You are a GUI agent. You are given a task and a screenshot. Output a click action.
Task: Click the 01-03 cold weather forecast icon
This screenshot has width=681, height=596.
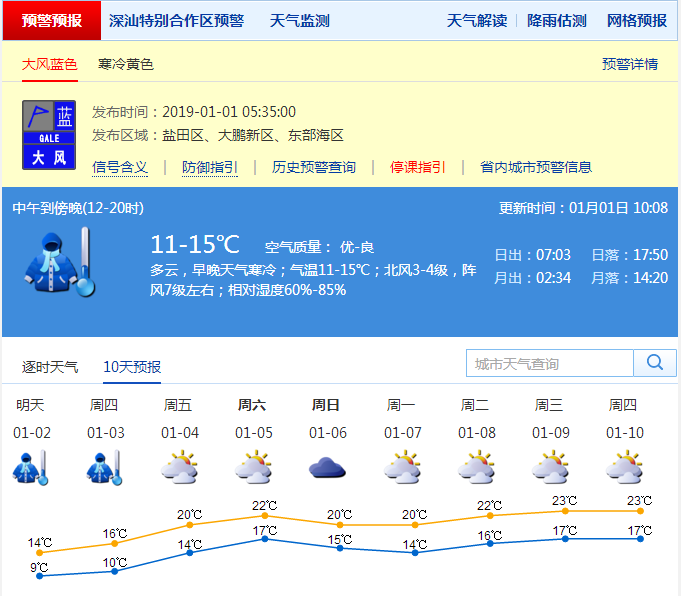click(x=104, y=467)
